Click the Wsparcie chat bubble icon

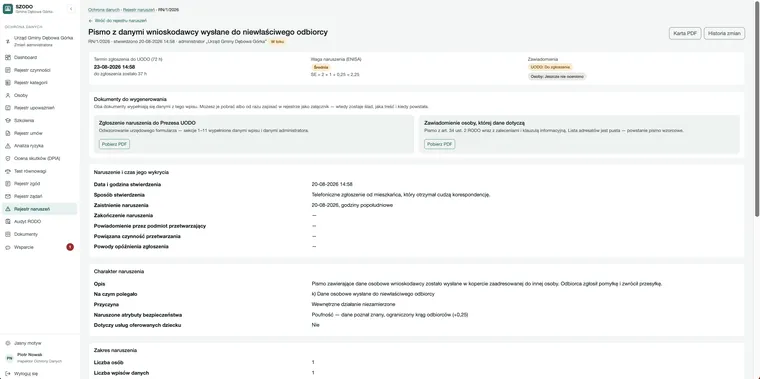[8, 247]
